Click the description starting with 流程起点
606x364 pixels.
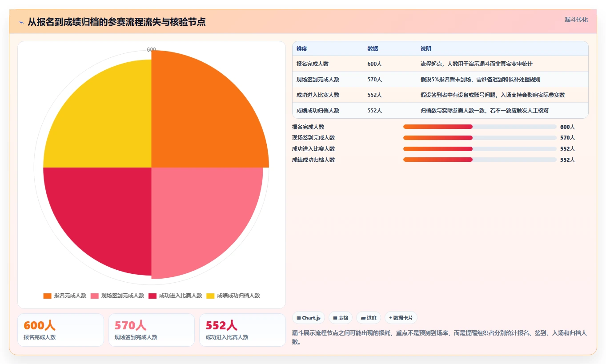[477, 64]
